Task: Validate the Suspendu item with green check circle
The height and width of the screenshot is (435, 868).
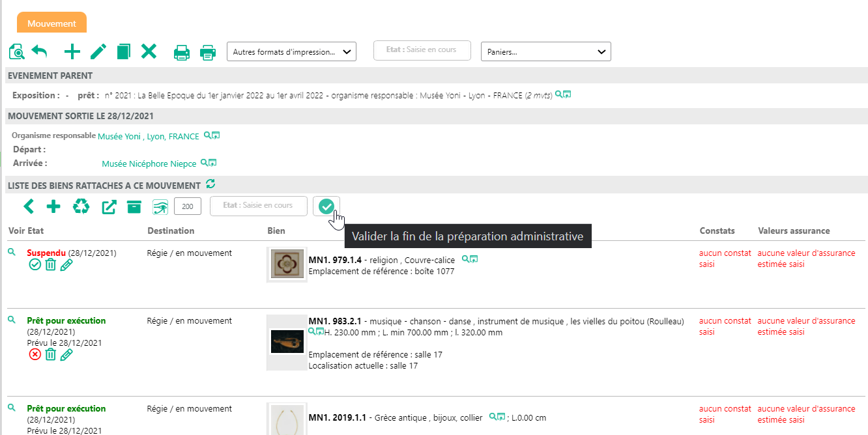Action: [35, 264]
